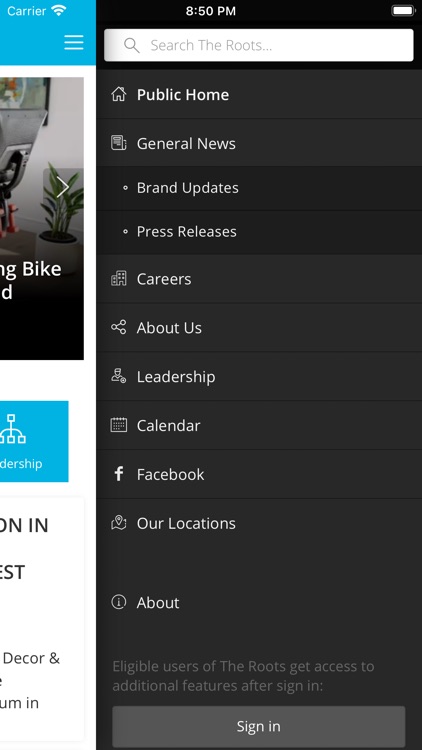The height and width of the screenshot is (750, 422).
Task: Click the Calendar icon in menu
Action: pos(119,425)
